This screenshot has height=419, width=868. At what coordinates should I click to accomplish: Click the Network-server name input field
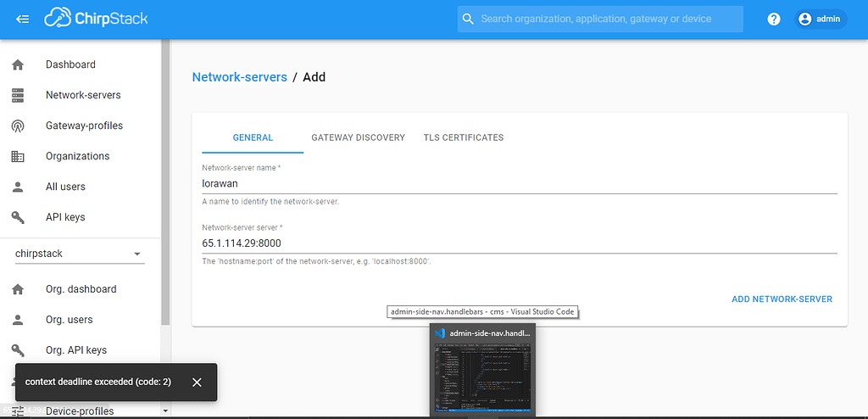[x=520, y=183]
